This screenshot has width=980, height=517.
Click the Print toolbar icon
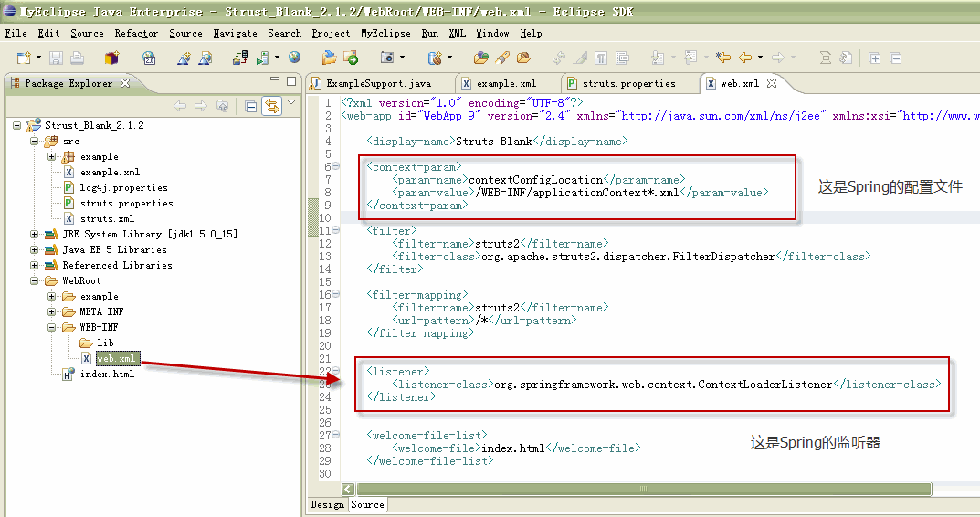(x=77, y=58)
